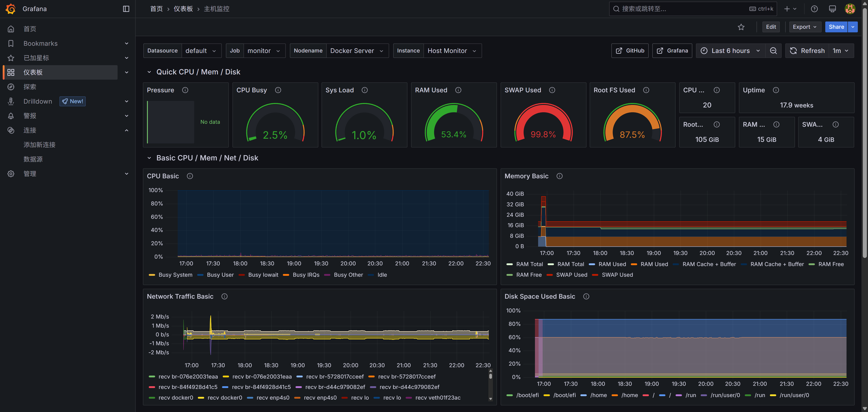
Task: Open the Last 6 hours time picker
Action: pos(730,51)
